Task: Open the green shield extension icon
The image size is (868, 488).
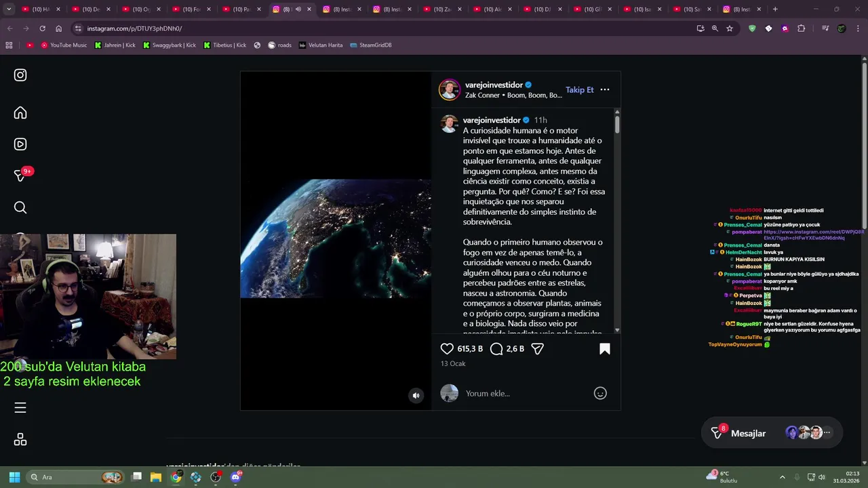Action: tap(752, 28)
